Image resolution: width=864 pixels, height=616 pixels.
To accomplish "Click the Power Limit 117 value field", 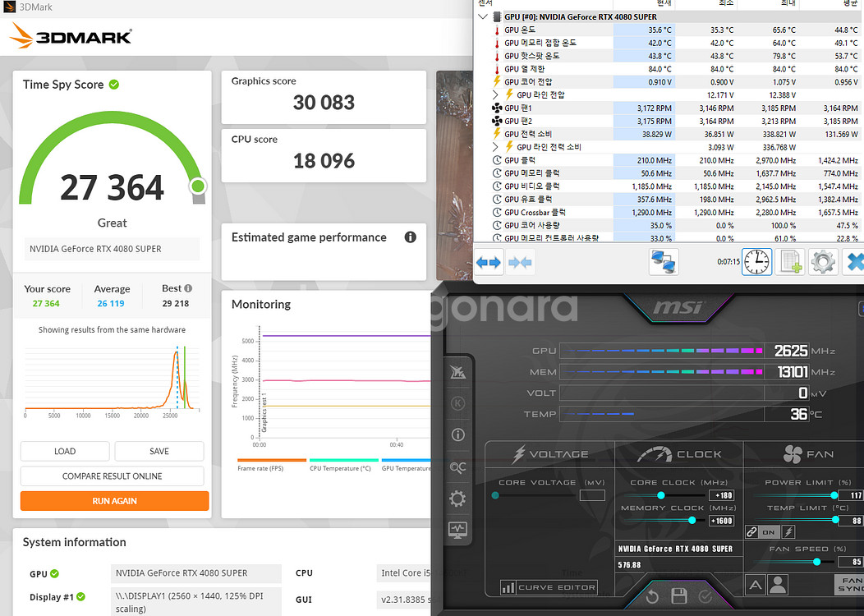I will tap(851, 495).
